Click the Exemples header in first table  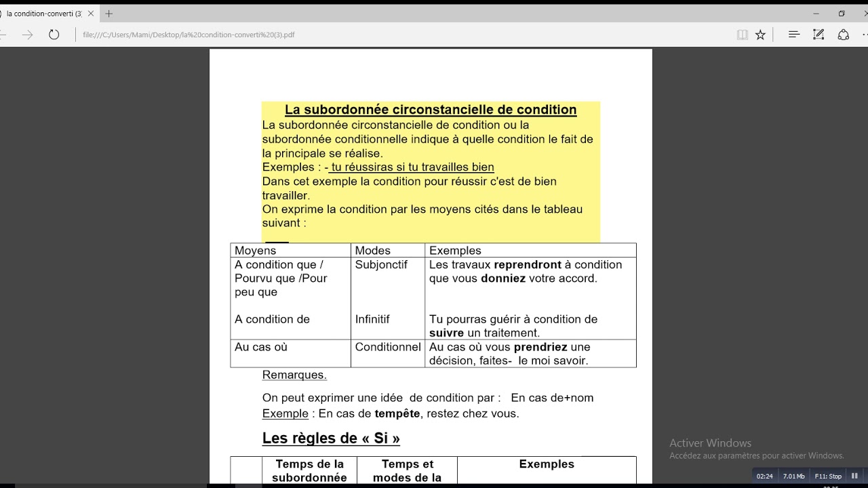click(x=455, y=251)
